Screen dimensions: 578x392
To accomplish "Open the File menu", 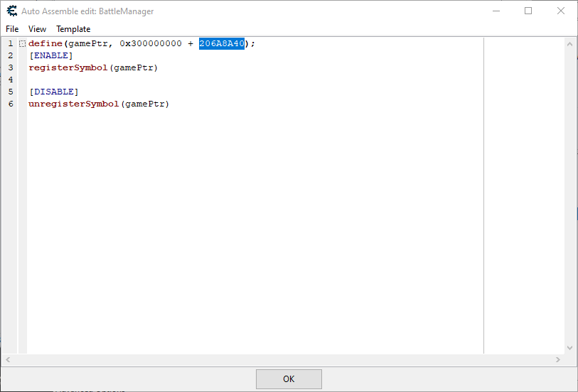I will click(12, 29).
